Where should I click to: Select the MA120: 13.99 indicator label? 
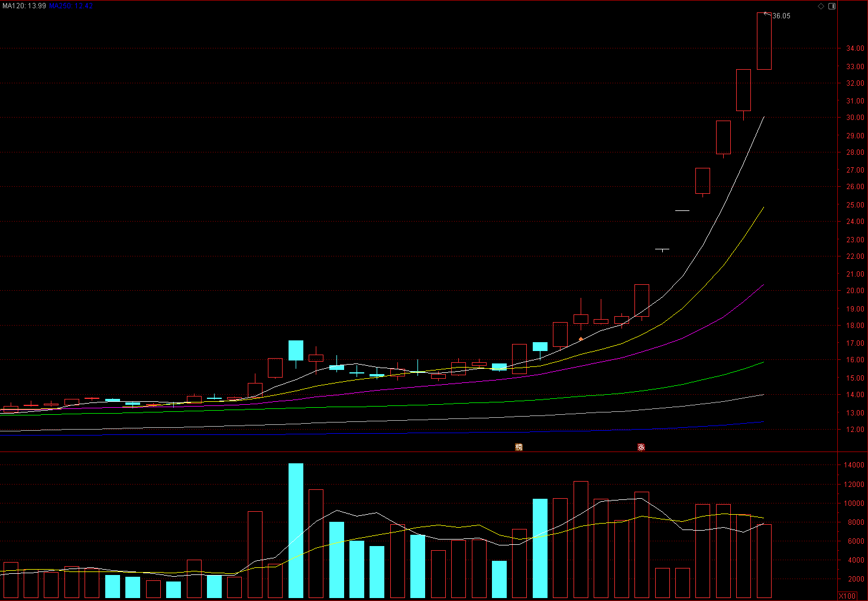(24, 5)
